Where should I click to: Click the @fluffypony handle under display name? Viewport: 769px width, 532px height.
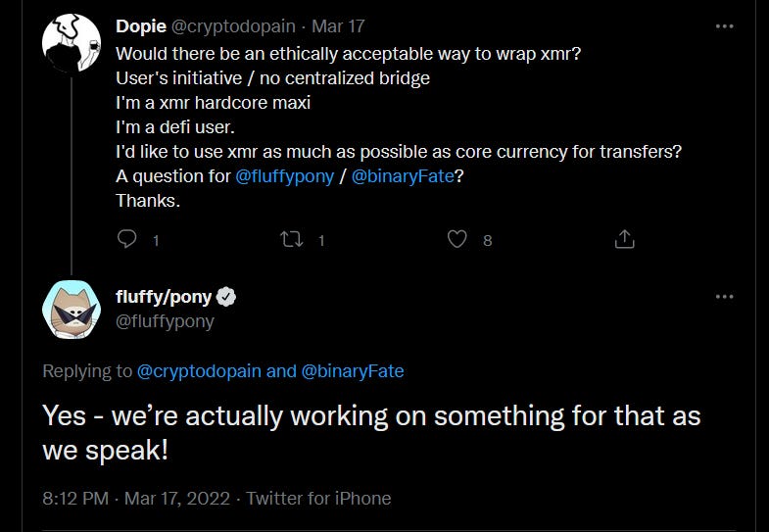coord(165,321)
